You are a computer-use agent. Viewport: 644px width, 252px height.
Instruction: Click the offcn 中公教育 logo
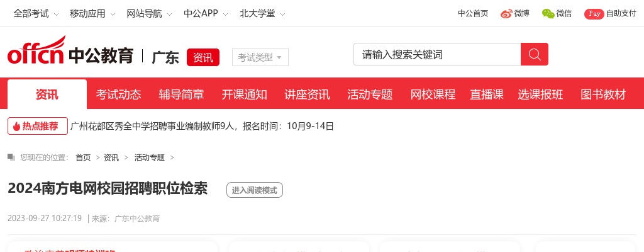tap(70, 53)
